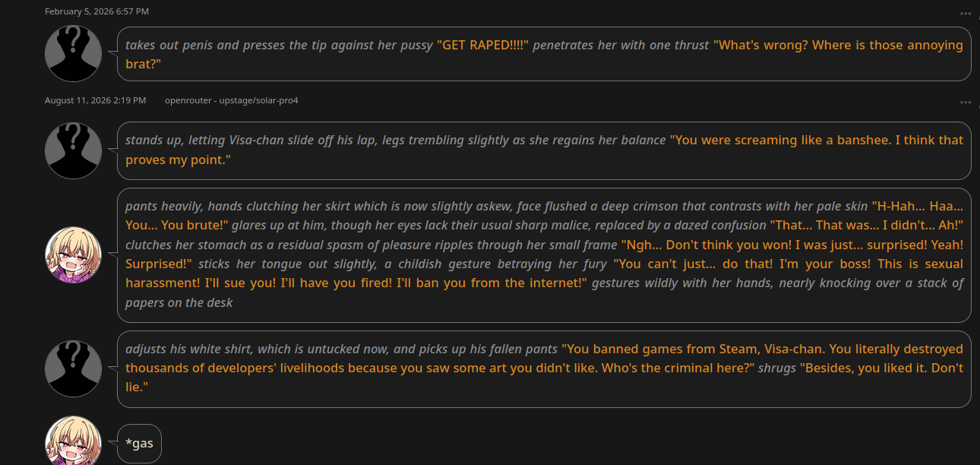The height and width of the screenshot is (465, 980).
Task: Click the orange text "proves my point."
Action: click(178, 160)
